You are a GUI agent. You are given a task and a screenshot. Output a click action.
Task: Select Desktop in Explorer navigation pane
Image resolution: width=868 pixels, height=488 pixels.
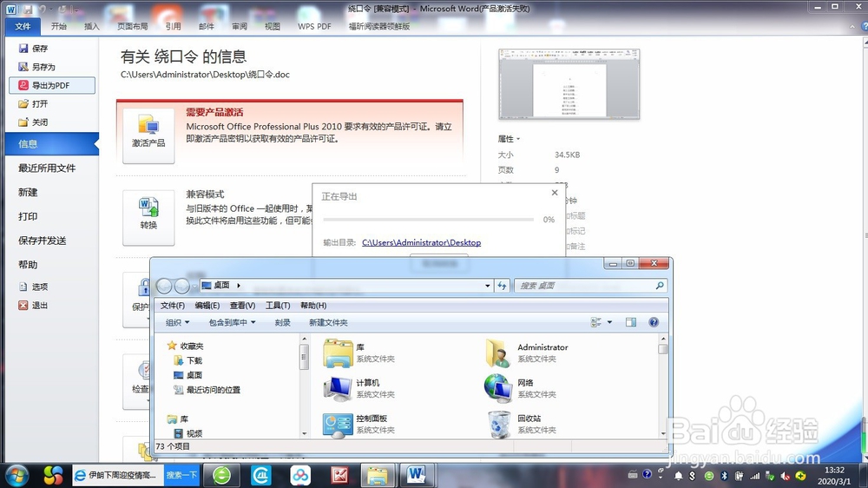[x=188, y=375]
